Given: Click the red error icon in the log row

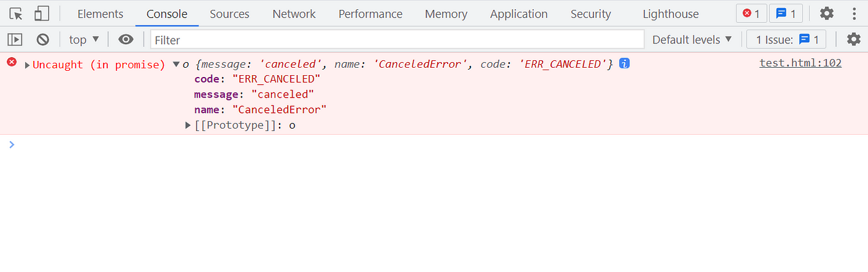Looking at the screenshot, I should click(11, 61).
